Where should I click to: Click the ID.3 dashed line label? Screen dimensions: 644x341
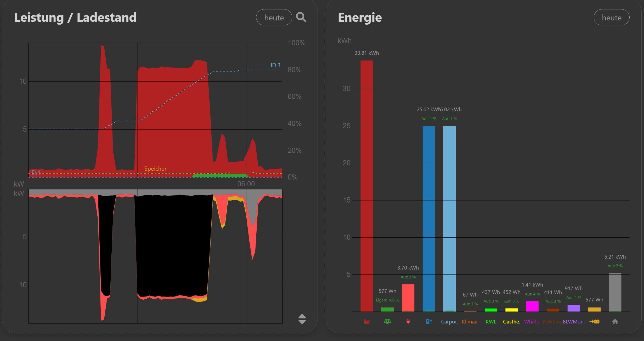click(275, 65)
